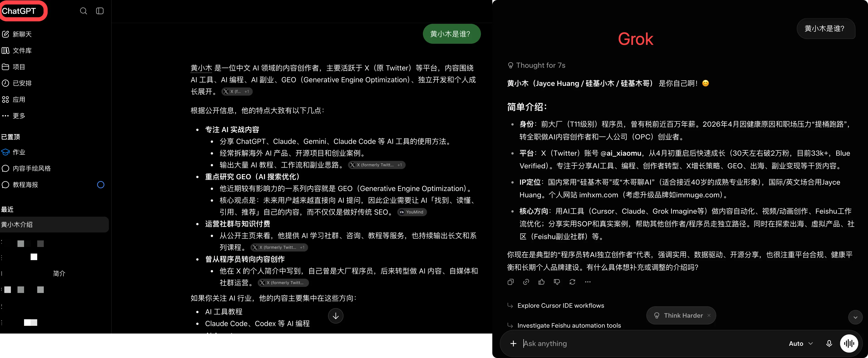Open the X source chip after 长展开
This screenshot has height=358, width=868.
237,92
